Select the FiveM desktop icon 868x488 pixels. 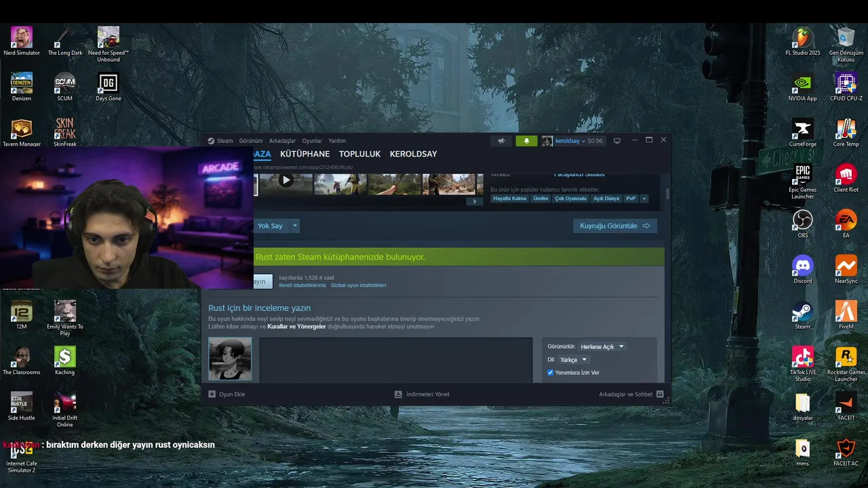pyautogui.click(x=846, y=314)
